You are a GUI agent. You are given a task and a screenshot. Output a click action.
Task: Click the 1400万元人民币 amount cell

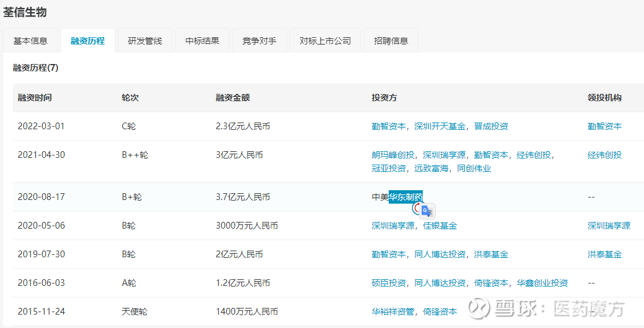[246, 312]
